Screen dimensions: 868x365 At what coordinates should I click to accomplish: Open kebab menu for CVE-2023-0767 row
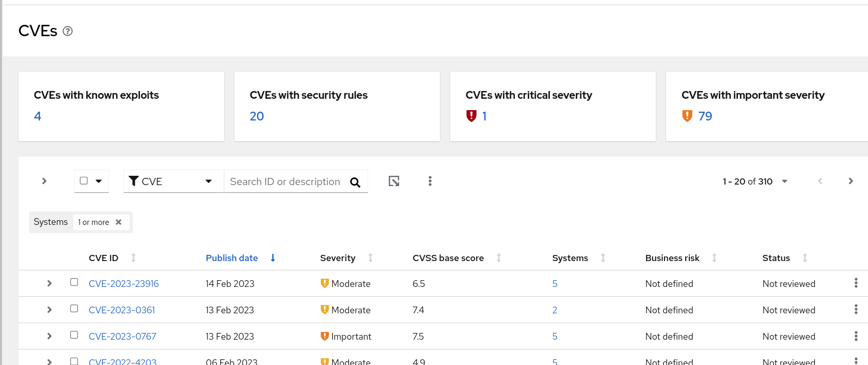[856, 336]
